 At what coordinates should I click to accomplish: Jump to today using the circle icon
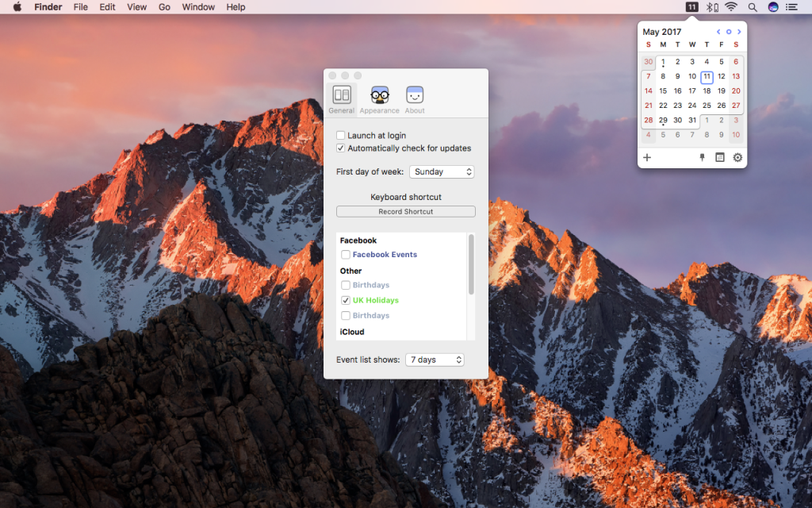tap(729, 31)
